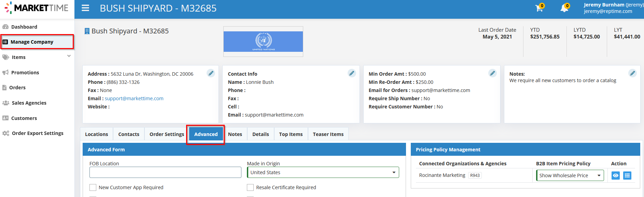The image size is (644, 197).
Task: Click the Advanced Form panel header
Action: 244,150
